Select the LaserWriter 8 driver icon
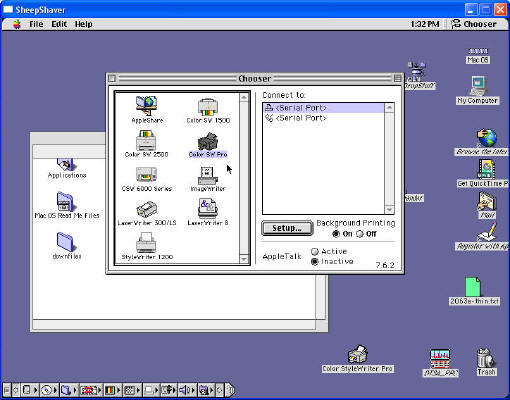510x400 pixels. [208, 212]
